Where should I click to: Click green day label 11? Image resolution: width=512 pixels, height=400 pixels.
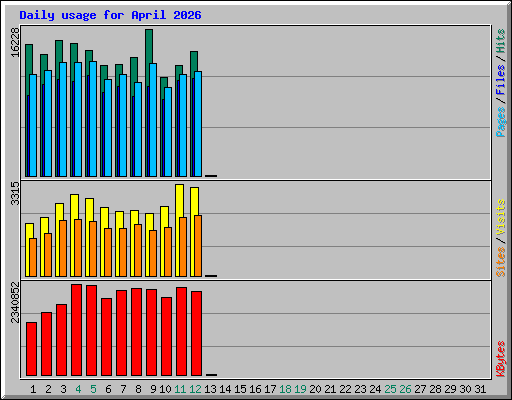(180, 389)
